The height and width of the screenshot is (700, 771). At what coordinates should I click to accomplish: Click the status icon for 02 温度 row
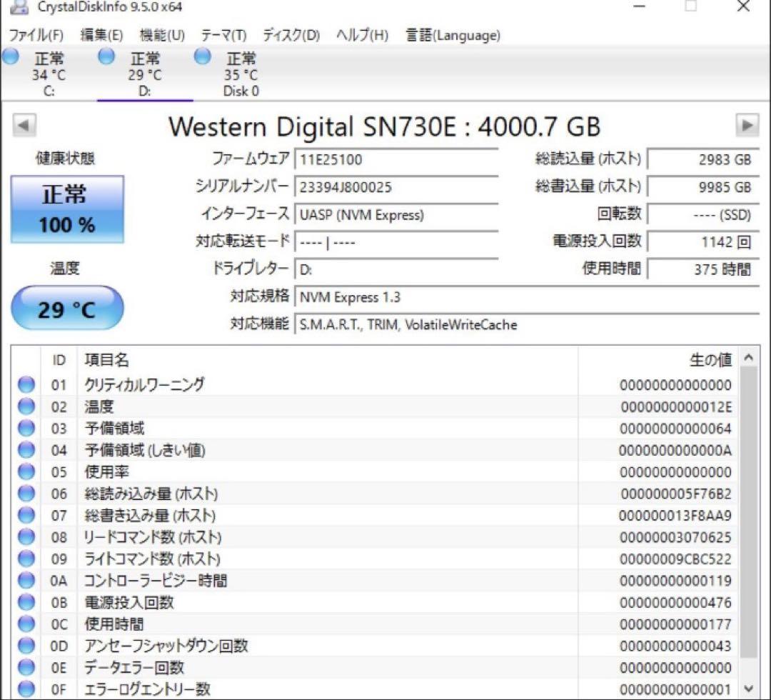[x=26, y=406]
